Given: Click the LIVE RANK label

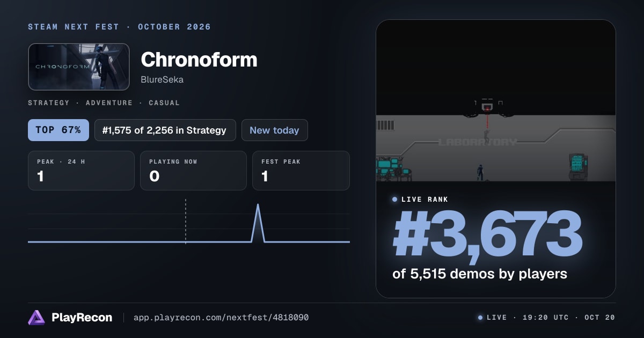Looking at the screenshot, I should (425, 200).
